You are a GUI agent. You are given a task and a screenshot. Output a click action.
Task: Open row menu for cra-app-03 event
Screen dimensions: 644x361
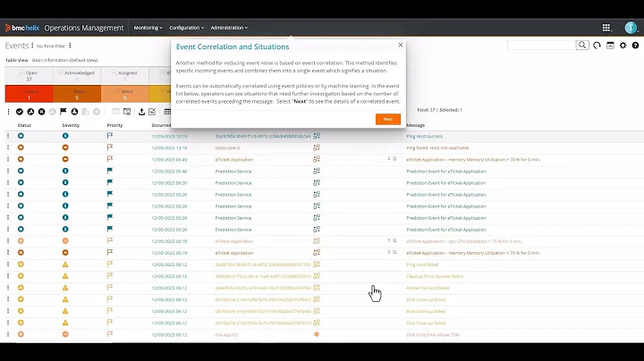point(8,334)
